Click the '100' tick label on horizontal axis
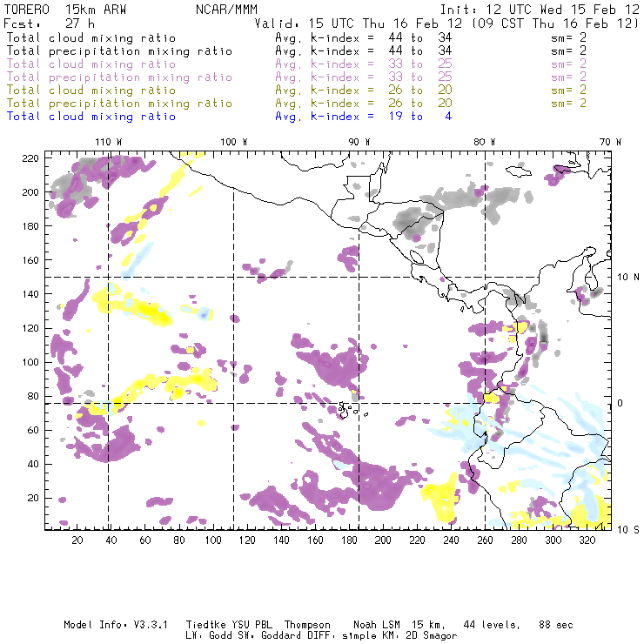 tap(213, 540)
